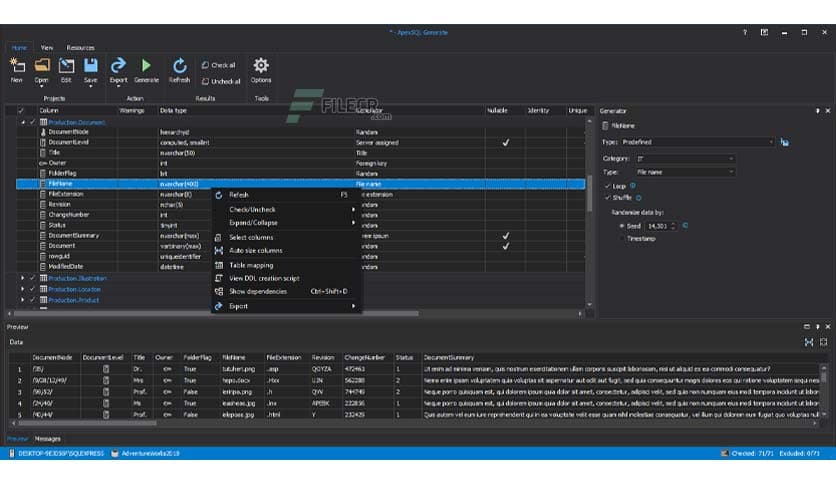The width and height of the screenshot is (836, 484).
Task: Choose View DDL creation script
Action: [287, 278]
